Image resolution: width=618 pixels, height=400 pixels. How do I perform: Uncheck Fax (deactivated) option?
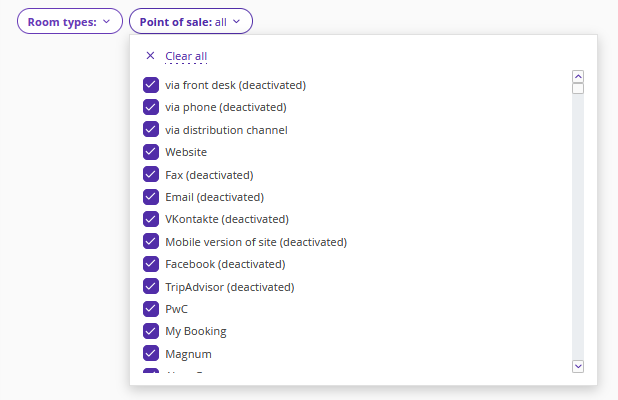point(151,175)
